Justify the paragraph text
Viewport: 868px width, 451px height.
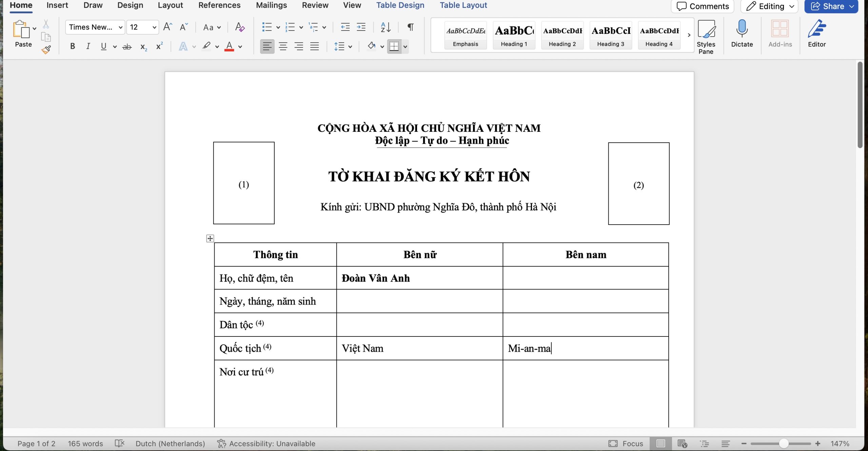coord(315,46)
